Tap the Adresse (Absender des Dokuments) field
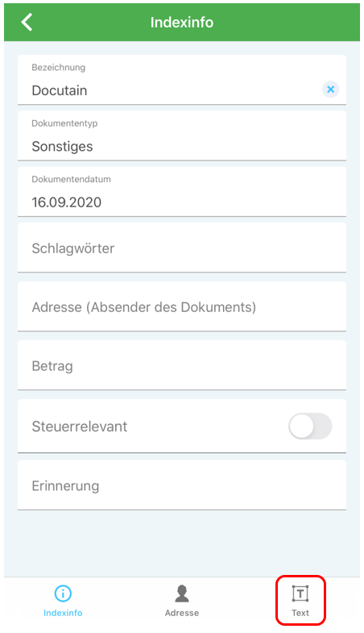 pos(182,306)
